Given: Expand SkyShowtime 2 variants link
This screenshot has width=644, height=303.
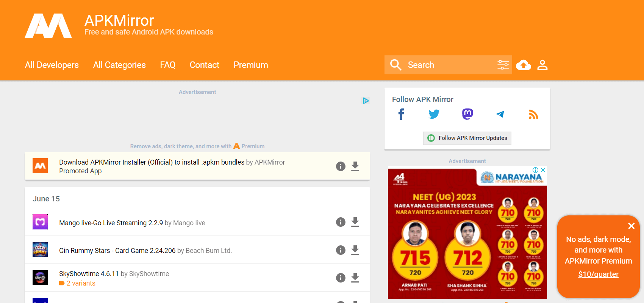Looking at the screenshot, I should tap(81, 283).
